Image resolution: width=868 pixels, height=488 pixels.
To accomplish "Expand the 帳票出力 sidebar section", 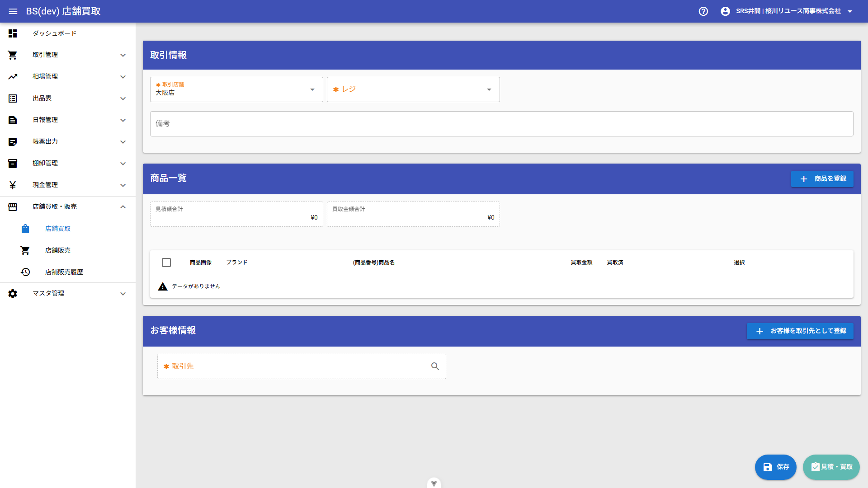I will pos(68,142).
